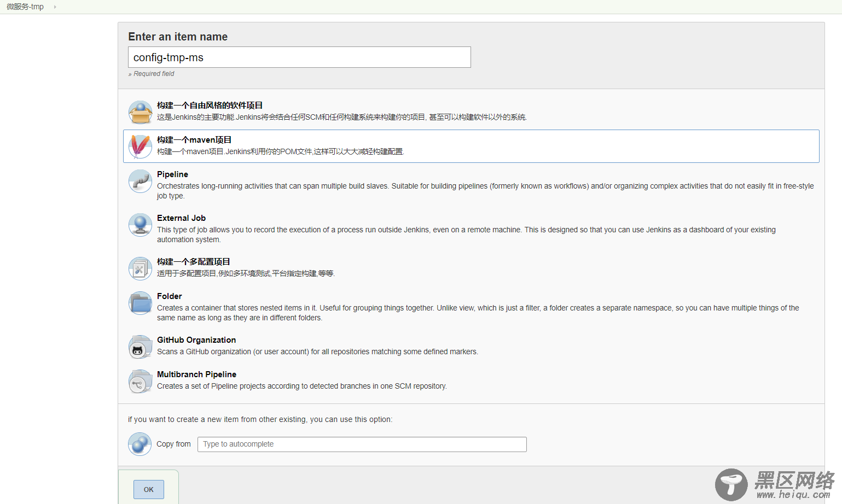Click the External Job globe icon
This screenshot has width=842, height=504.
[140, 225]
